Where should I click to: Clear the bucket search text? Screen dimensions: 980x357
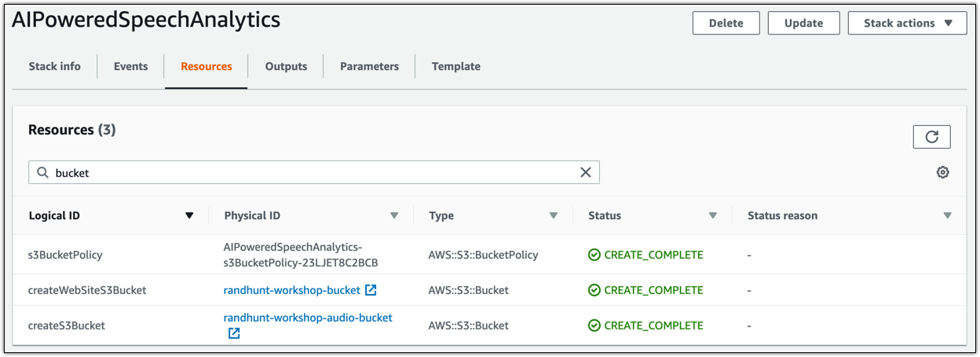[585, 172]
